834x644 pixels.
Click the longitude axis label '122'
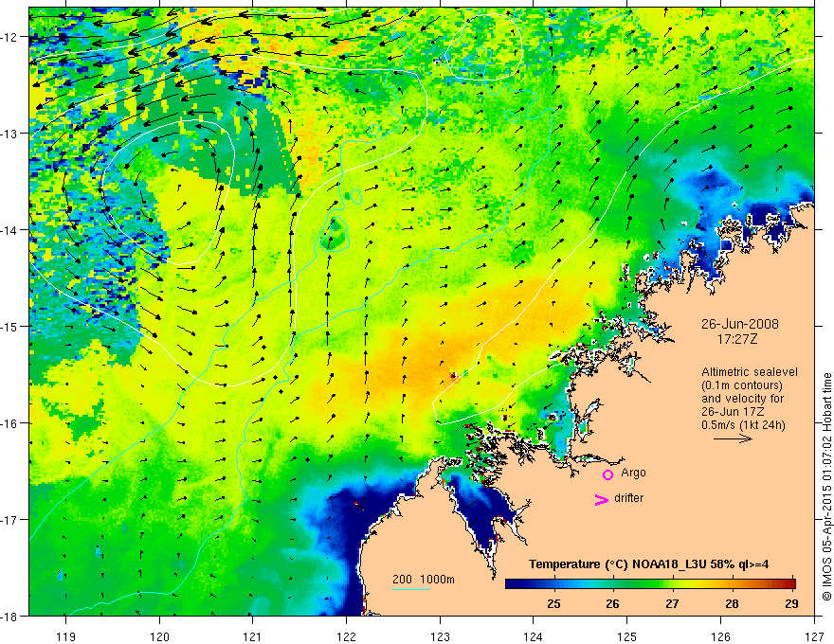(x=346, y=636)
